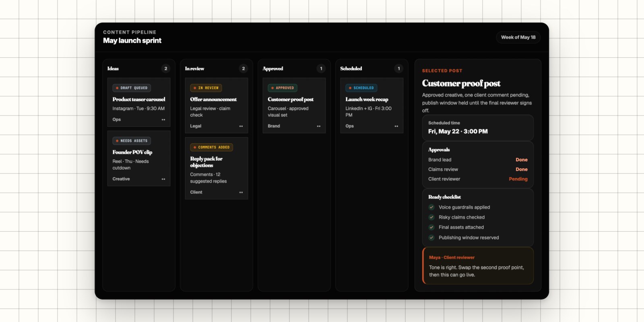Select the COMMENTS ADDED status badge
644x322 pixels.
point(212,147)
